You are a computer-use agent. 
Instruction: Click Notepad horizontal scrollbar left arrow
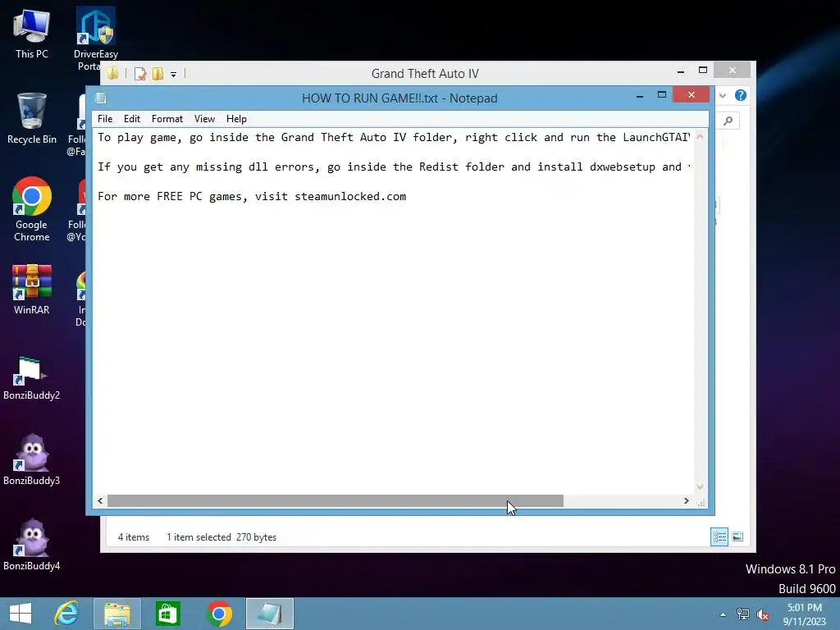click(x=100, y=501)
